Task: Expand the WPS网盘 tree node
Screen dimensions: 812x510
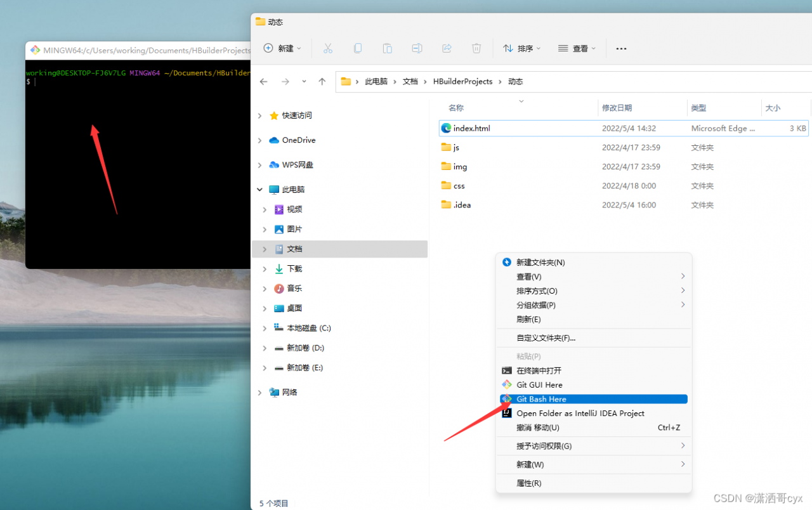Action: pos(259,165)
